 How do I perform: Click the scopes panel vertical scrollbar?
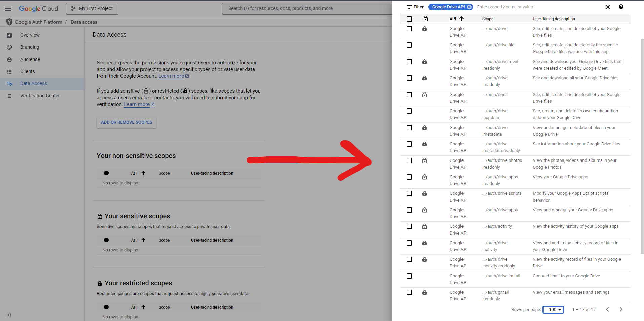pos(642,146)
